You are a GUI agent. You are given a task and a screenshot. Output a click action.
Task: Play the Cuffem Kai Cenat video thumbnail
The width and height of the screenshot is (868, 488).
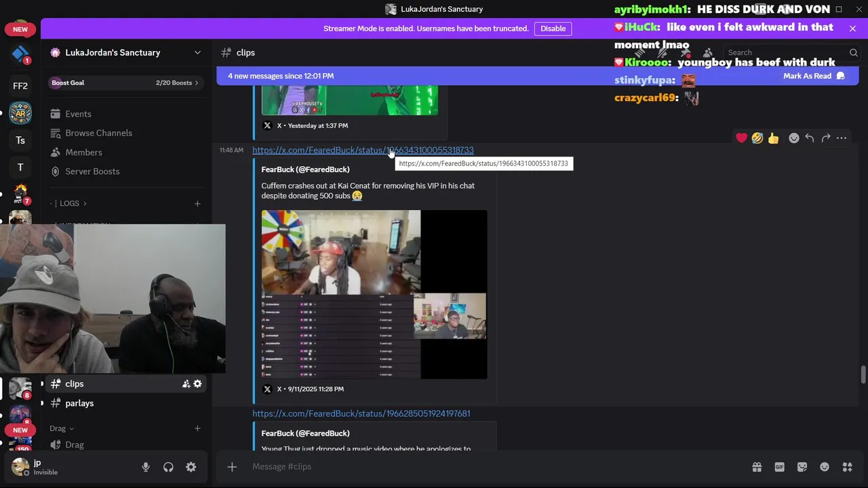pos(374,294)
